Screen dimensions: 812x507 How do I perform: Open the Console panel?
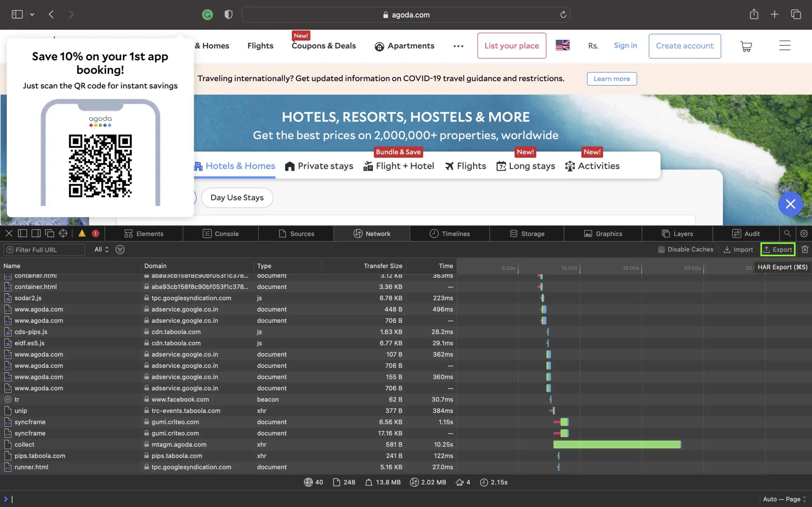(x=226, y=233)
